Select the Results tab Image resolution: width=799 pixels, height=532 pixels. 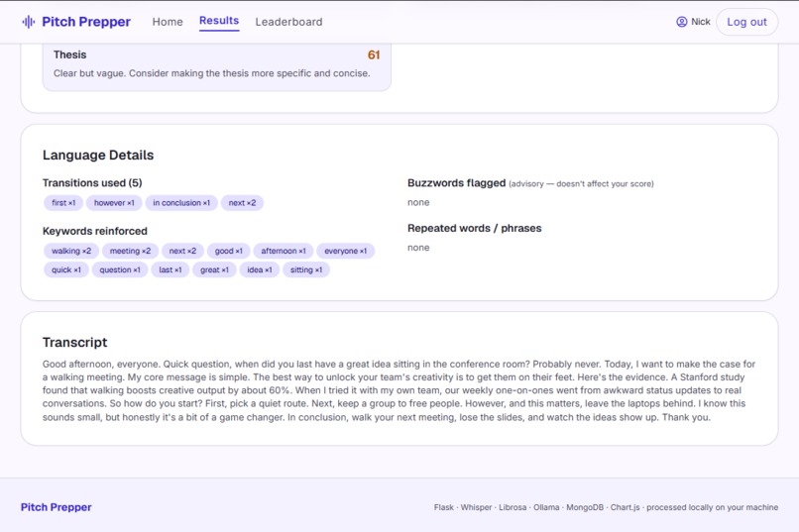(219, 21)
